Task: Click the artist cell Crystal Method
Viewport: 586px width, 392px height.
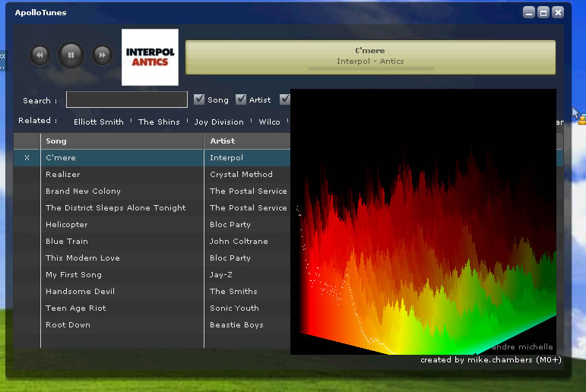Action: pyautogui.click(x=241, y=175)
